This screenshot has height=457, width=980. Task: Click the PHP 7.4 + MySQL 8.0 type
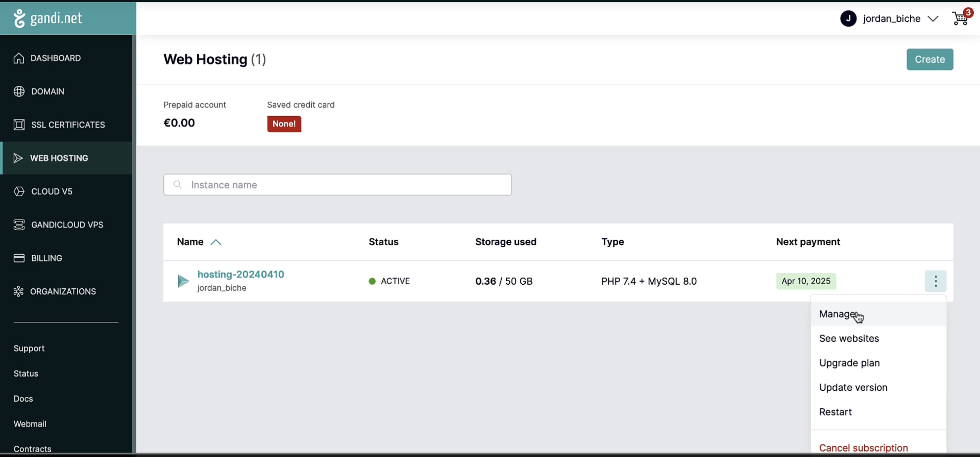(649, 281)
